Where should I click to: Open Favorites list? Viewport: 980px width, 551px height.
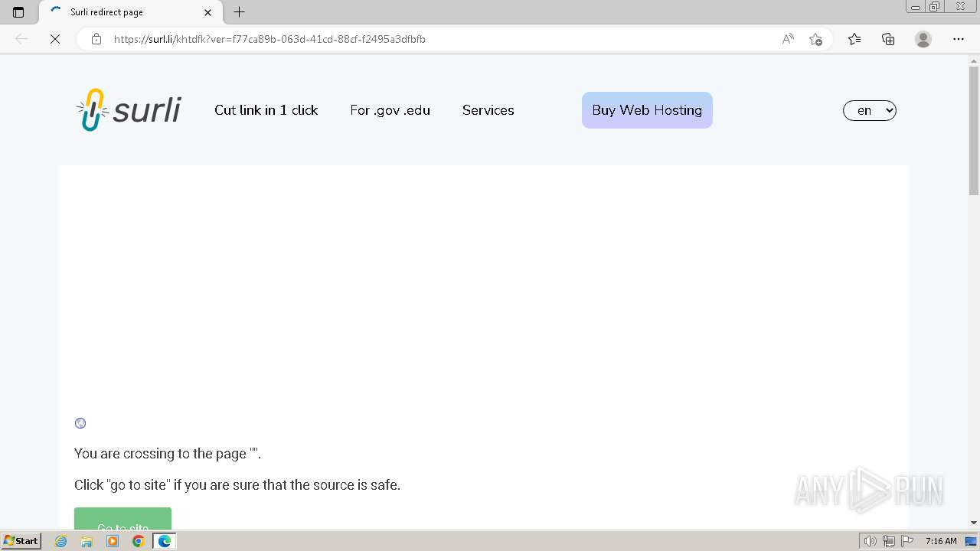pyautogui.click(x=854, y=39)
